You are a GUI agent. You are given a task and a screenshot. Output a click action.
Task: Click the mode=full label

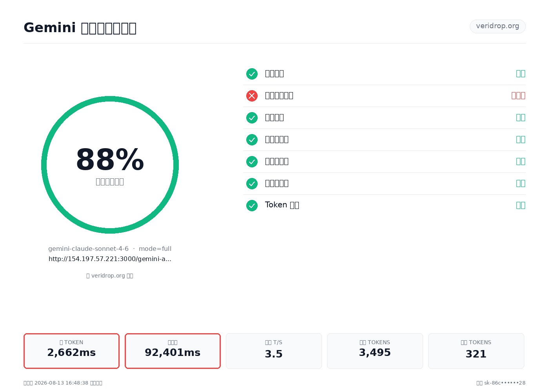coord(155,249)
